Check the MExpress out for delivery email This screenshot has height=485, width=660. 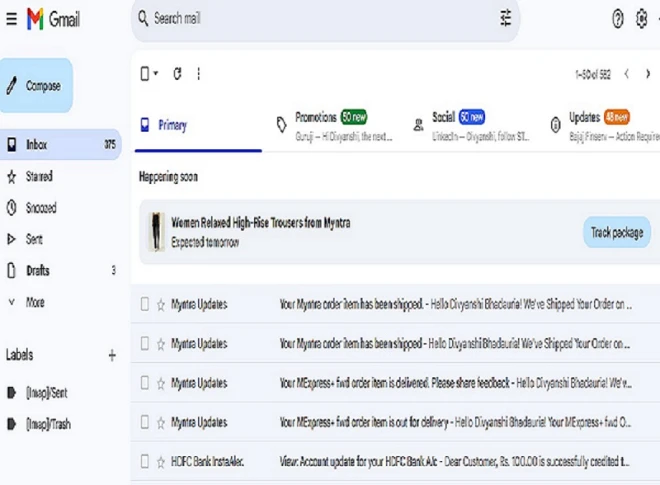click(x=145, y=422)
